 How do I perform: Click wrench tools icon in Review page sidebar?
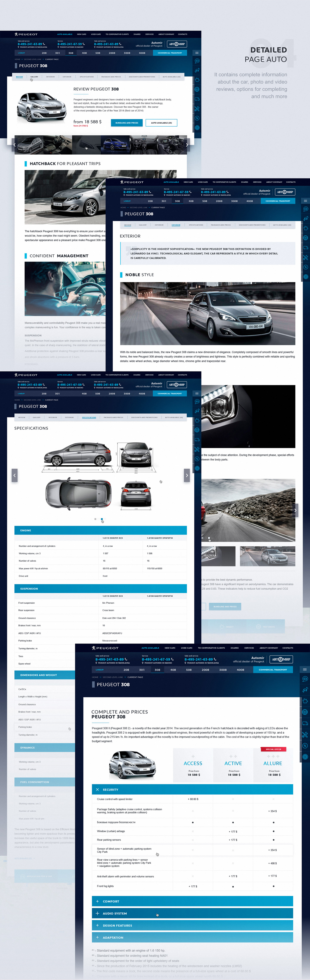(x=197, y=109)
